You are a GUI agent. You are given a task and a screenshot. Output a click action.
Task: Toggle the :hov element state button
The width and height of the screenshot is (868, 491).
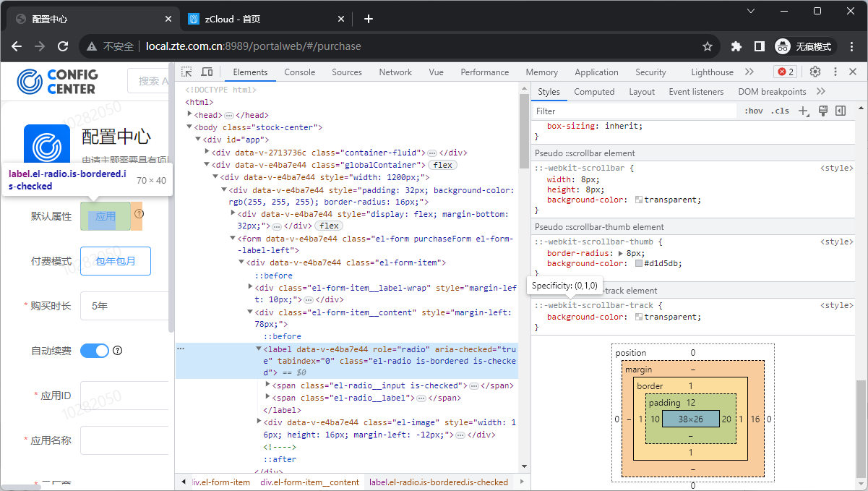click(x=754, y=111)
